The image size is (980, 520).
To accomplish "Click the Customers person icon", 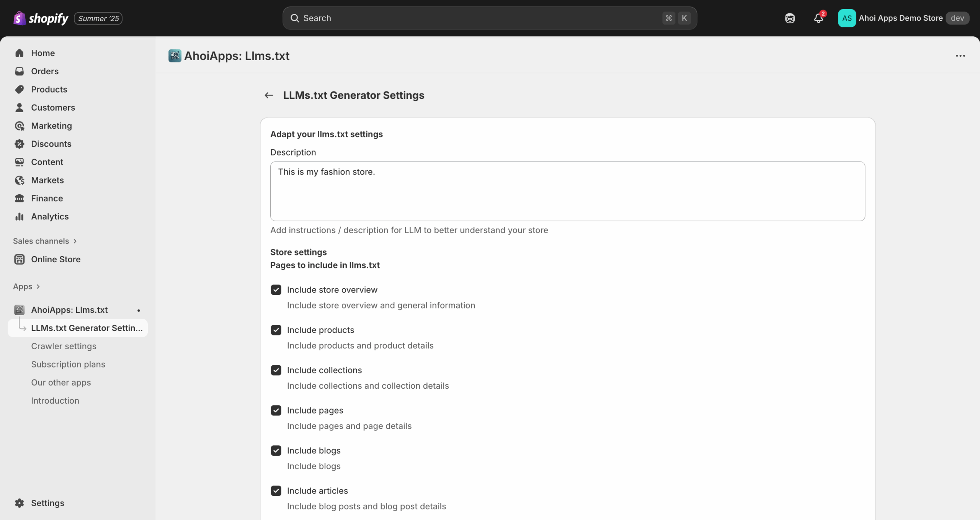I will (x=20, y=108).
